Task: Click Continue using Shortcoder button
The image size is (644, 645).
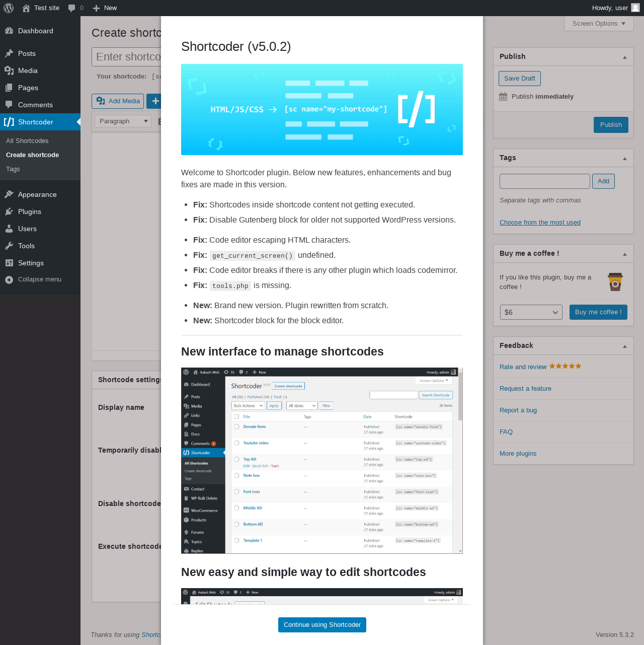Action: [322, 625]
